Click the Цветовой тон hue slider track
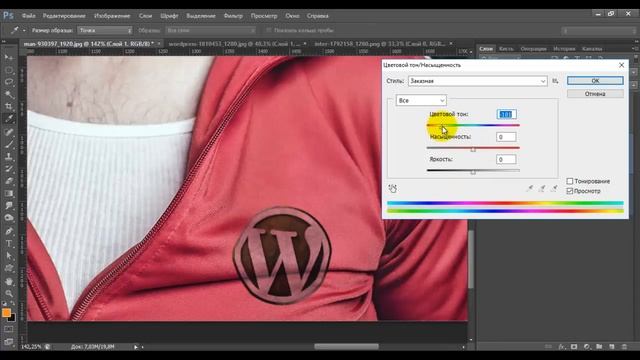This screenshot has height=360, width=640. click(x=473, y=125)
